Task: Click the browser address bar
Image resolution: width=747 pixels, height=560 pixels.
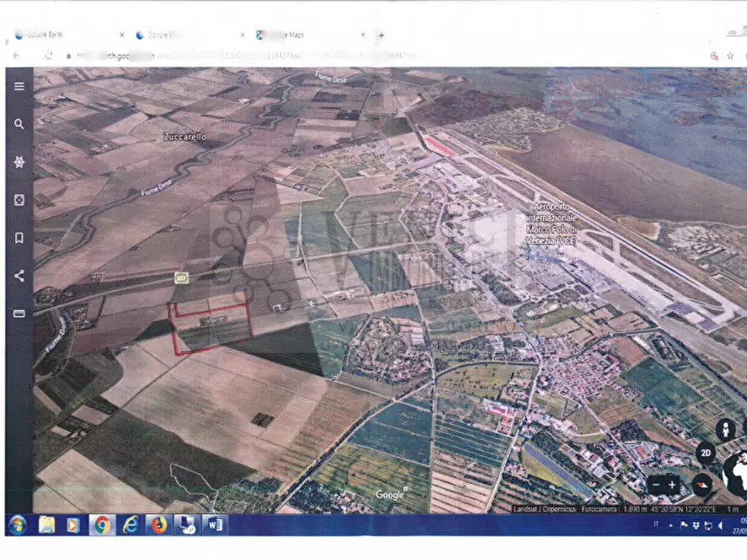Action: pos(335,55)
